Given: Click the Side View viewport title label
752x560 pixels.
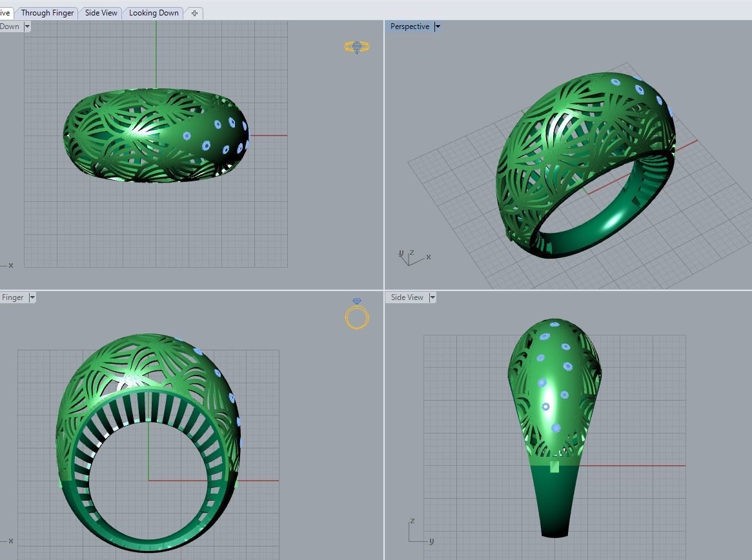Looking at the screenshot, I should point(407,297).
